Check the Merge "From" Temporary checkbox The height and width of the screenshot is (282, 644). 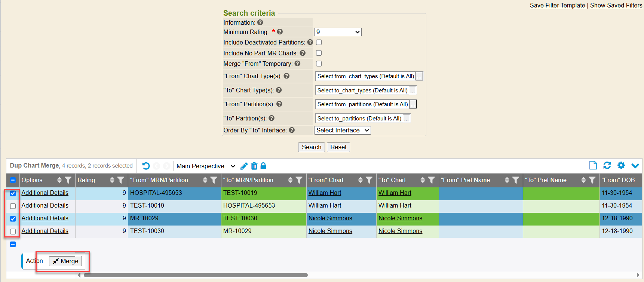[x=319, y=64]
